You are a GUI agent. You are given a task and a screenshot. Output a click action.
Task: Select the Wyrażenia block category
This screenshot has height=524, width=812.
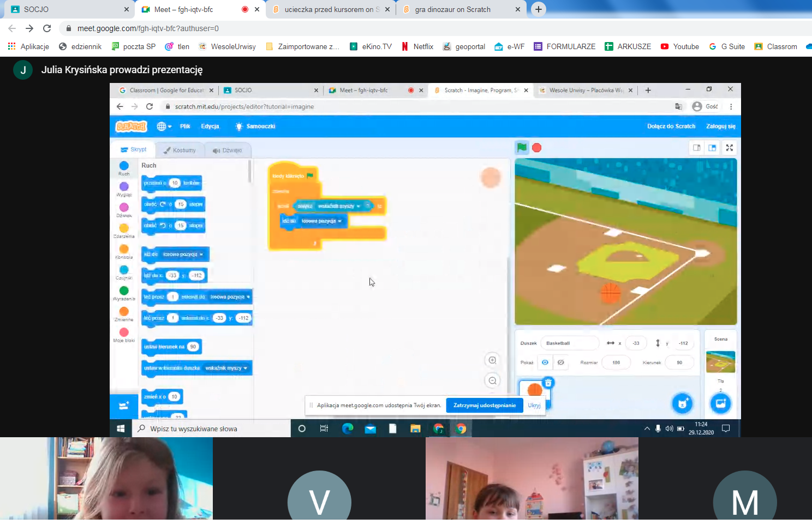pos(124,293)
